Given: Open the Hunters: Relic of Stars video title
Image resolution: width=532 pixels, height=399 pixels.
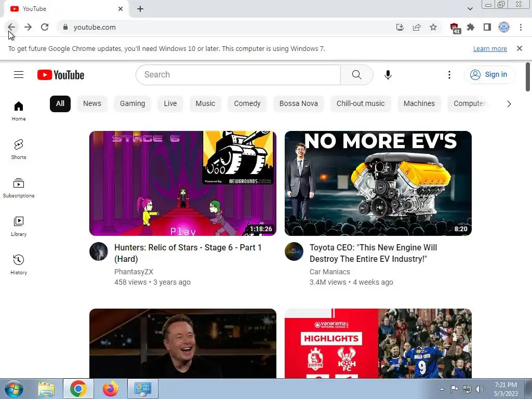Looking at the screenshot, I should click(188, 253).
